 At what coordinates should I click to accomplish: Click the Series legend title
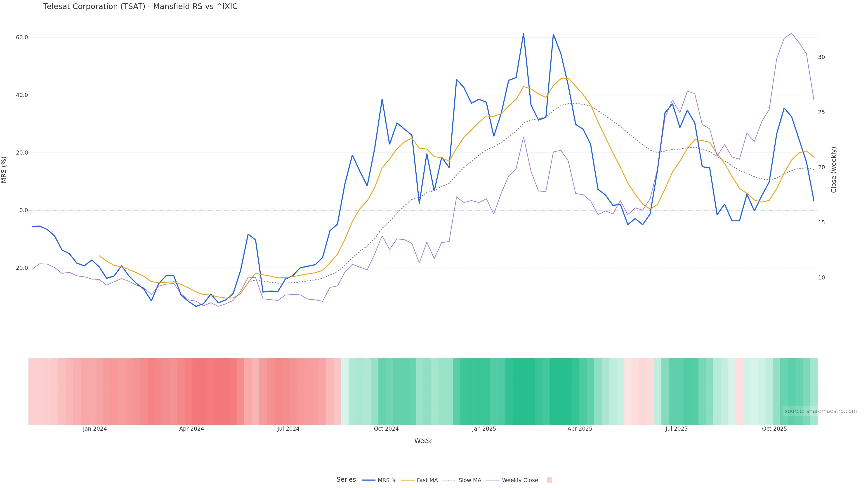coord(346,480)
